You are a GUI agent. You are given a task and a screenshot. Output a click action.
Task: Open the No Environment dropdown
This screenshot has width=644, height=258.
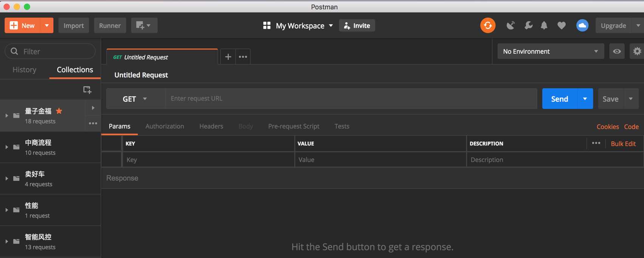pos(551,51)
